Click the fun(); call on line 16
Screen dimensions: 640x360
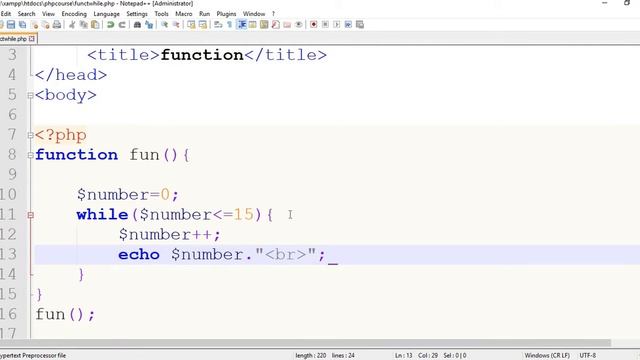pyautogui.click(x=65, y=314)
